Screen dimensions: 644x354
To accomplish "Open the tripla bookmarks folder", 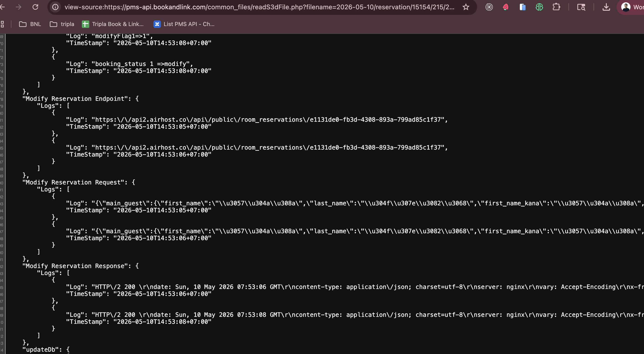I will tap(62, 24).
